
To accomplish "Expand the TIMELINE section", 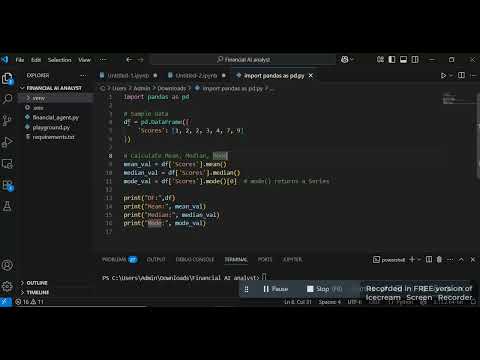I will pyautogui.click(x=37, y=292).
